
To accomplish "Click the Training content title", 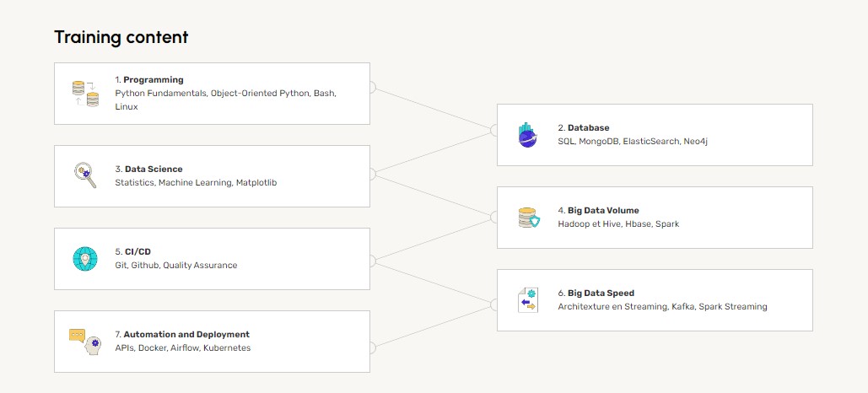I will 121,37.
